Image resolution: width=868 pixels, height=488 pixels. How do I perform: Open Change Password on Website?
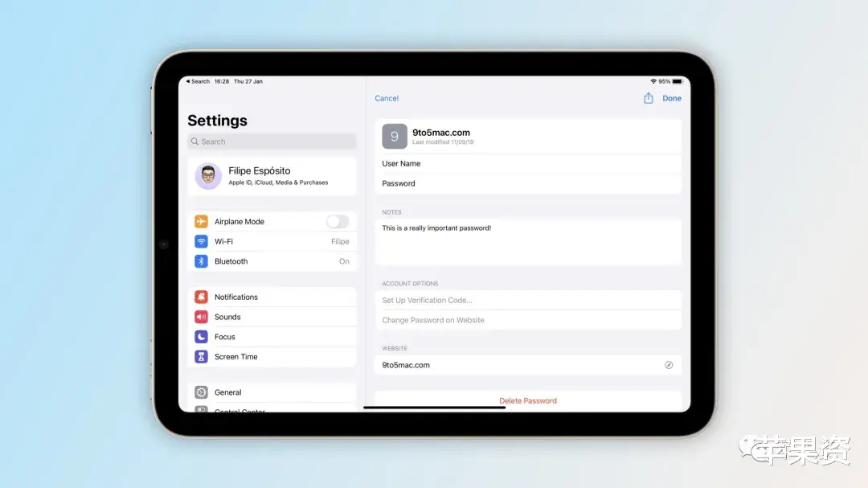point(432,319)
